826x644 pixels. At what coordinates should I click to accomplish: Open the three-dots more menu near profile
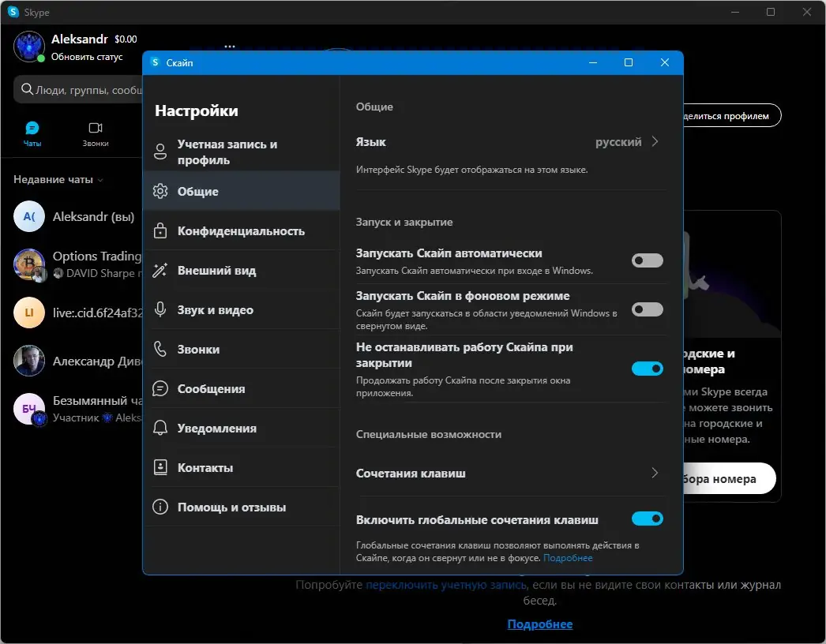pos(230,47)
